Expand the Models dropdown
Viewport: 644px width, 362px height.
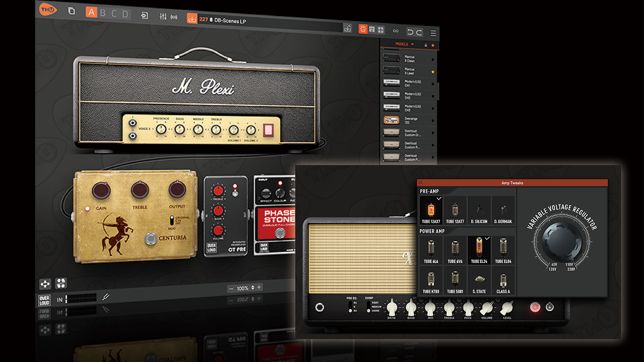pos(404,44)
